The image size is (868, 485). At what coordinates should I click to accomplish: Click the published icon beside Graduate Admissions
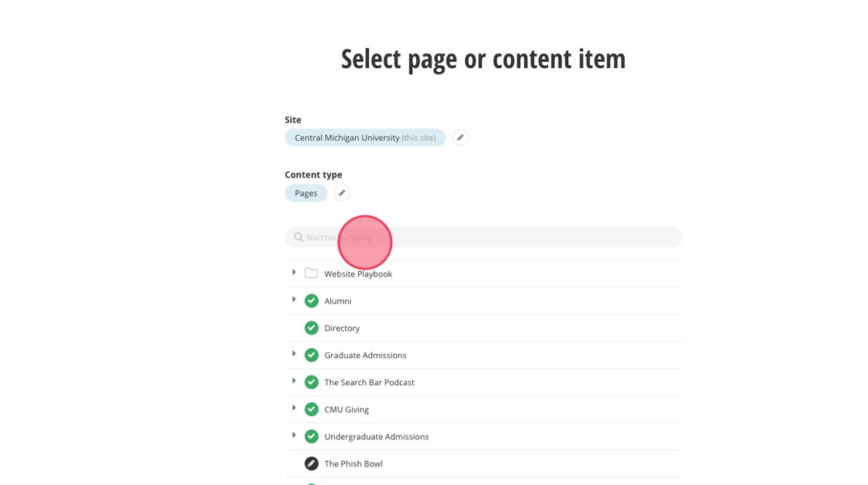click(312, 355)
